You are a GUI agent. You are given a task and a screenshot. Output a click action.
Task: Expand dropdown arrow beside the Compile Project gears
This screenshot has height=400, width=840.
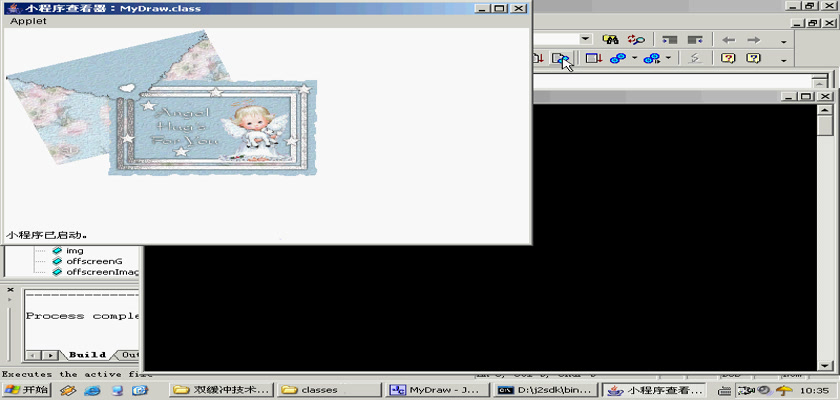[x=634, y=58]
